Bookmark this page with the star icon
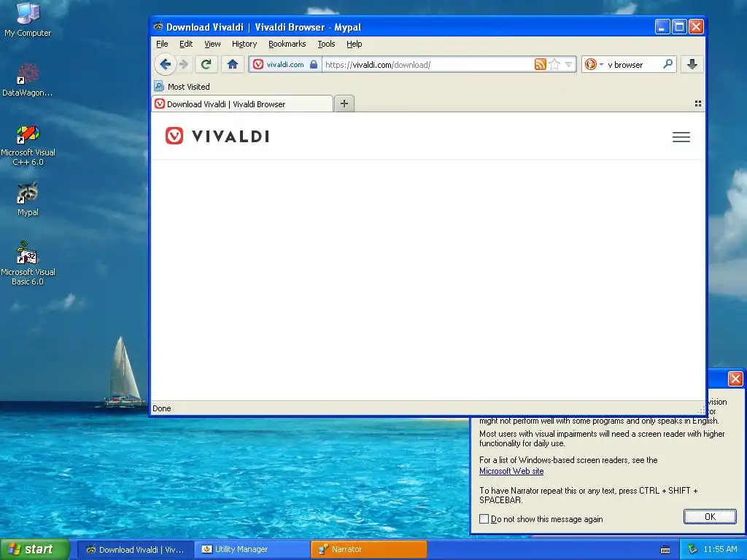The height and width of the screenshot is (560, 747). pos(554,64)
